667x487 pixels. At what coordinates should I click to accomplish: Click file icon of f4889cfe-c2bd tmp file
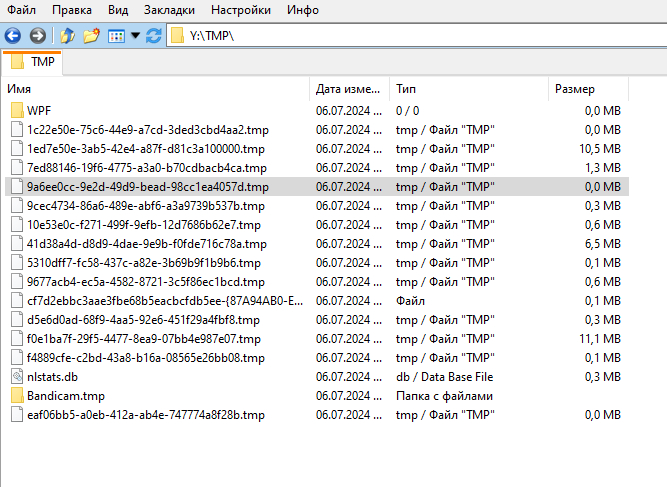pos(17,358)
